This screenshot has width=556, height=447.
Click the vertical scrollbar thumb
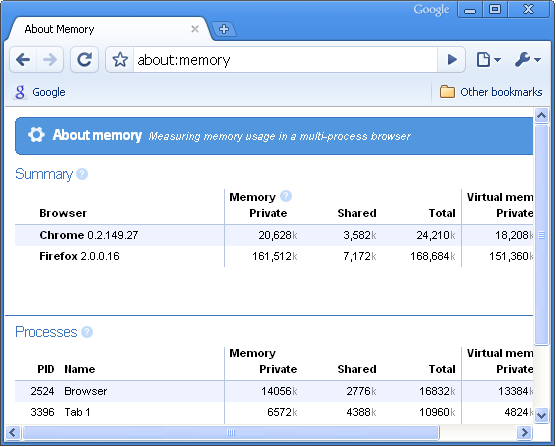coord(541,234)
